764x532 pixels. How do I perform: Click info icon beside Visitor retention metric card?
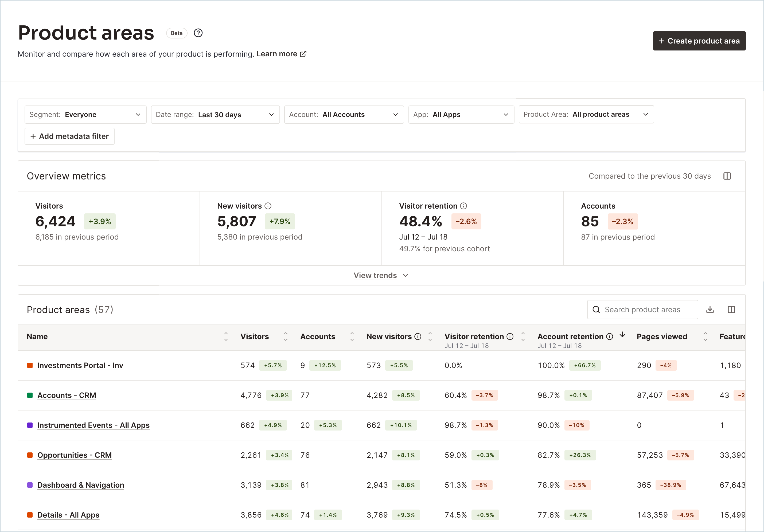[463, 206]
